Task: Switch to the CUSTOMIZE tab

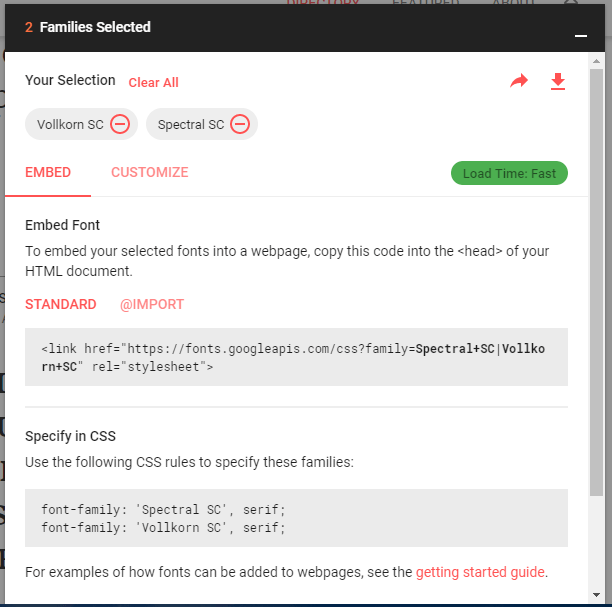Action: pos(149,172)
